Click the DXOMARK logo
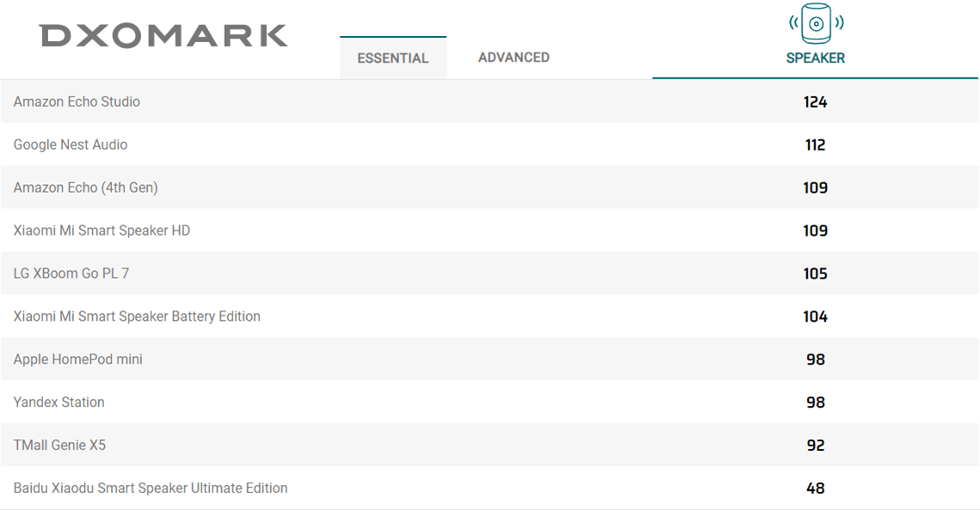 pos(163,35)
